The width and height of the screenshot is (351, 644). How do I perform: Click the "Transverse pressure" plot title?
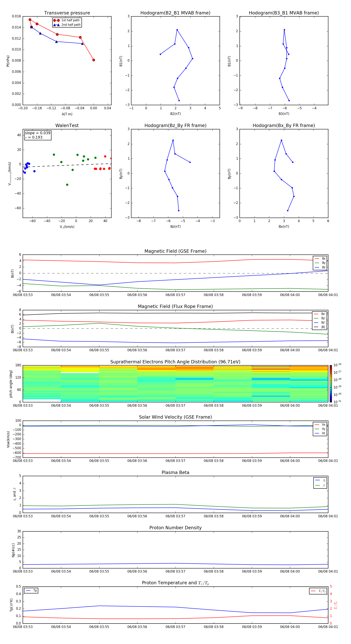(67, 13)
